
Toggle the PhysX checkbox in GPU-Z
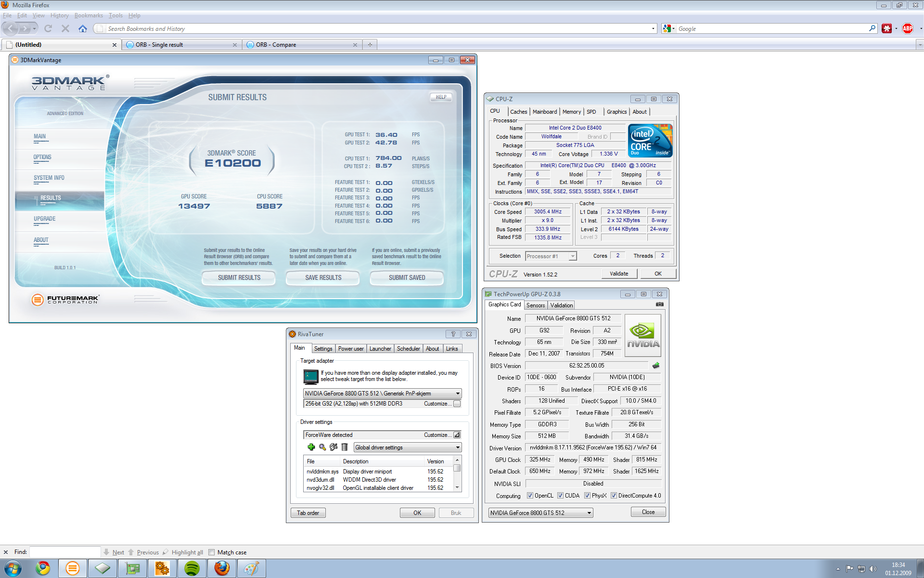coord(587,495)
